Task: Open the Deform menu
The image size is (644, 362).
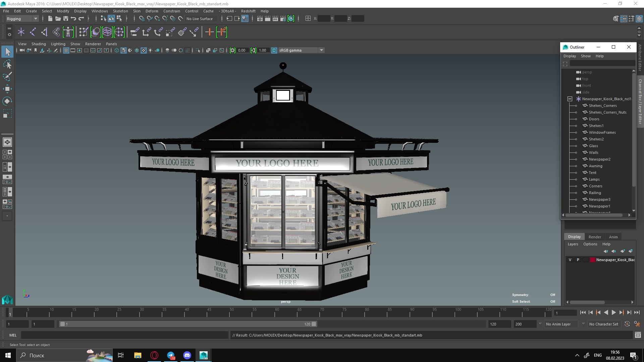Action: (x=152, y=11)
